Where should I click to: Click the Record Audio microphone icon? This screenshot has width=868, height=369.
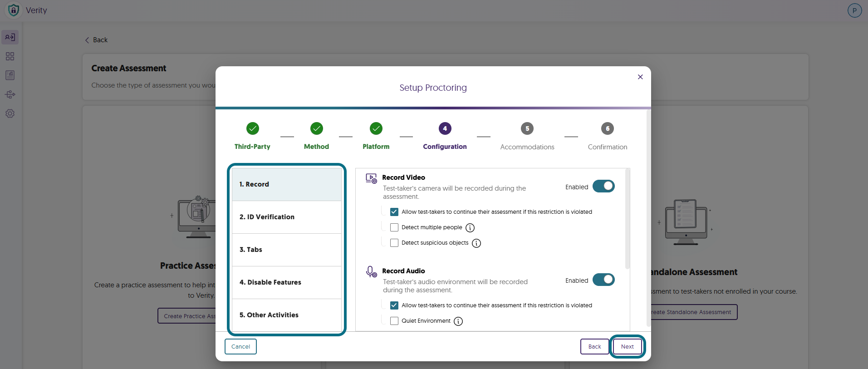pyautogui.click(x=371, y=272)
